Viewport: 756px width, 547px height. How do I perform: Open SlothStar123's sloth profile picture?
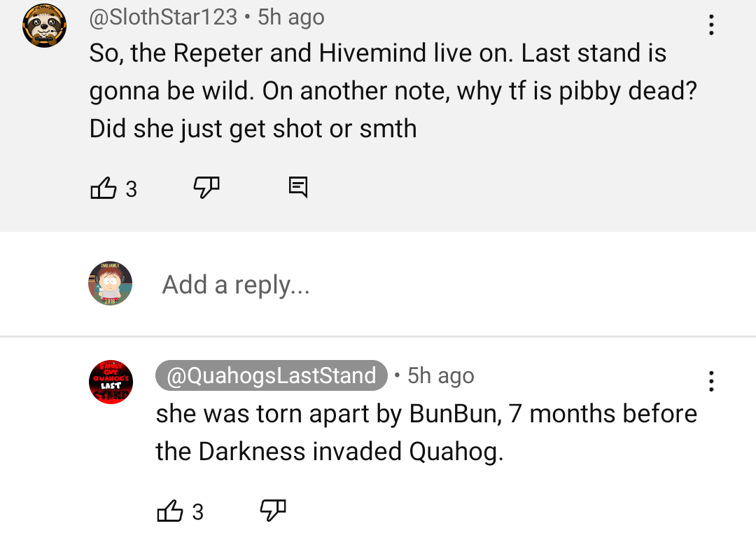point(44,26)
